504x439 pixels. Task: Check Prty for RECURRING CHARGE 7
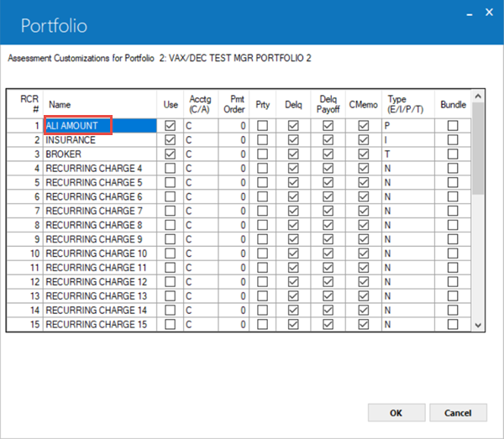[263, 211]
